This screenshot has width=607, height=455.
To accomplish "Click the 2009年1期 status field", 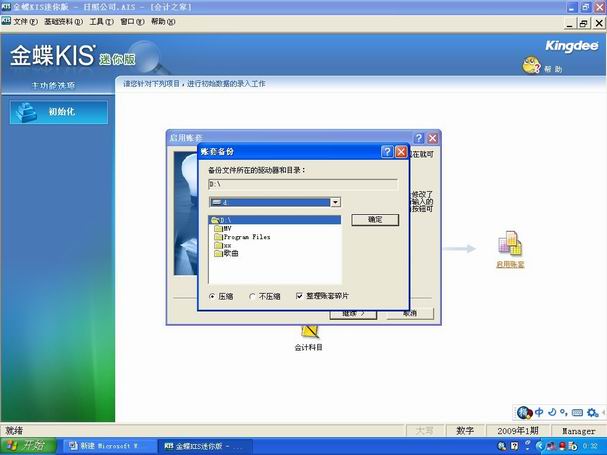I will pos(518,431).
